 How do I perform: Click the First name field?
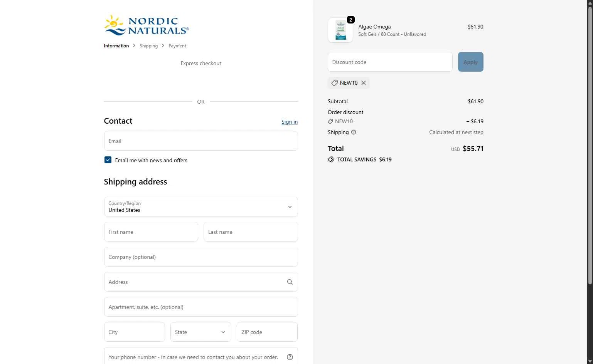point(151,231)
